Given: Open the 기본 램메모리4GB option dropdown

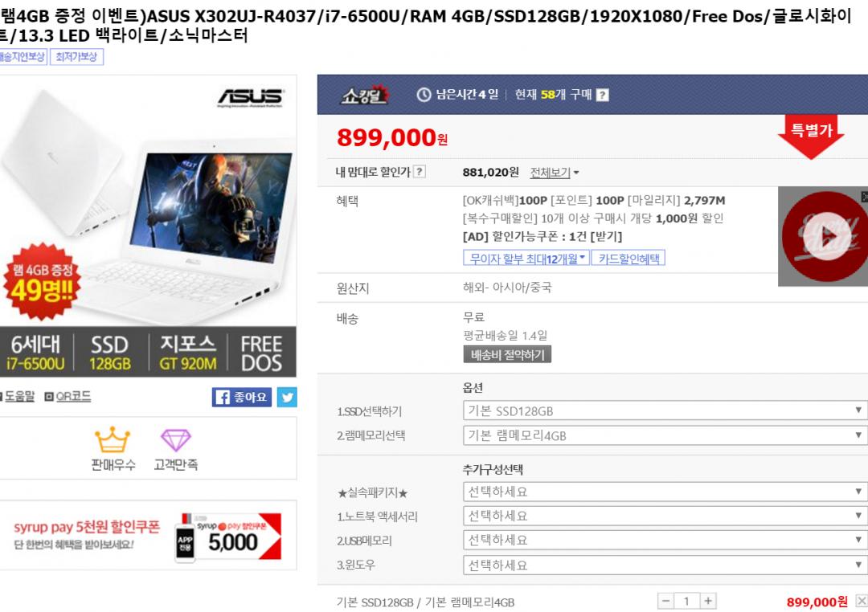Looking at the screenshot, I should click(665, 435).
